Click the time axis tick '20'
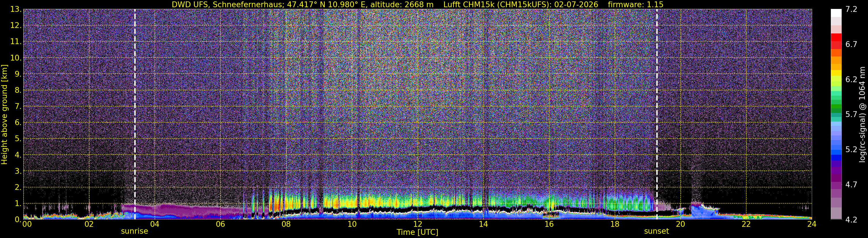 tap(680, 224)
